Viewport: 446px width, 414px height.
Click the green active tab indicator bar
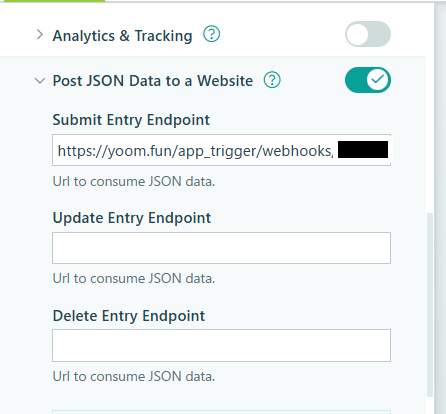pos(52,1)
